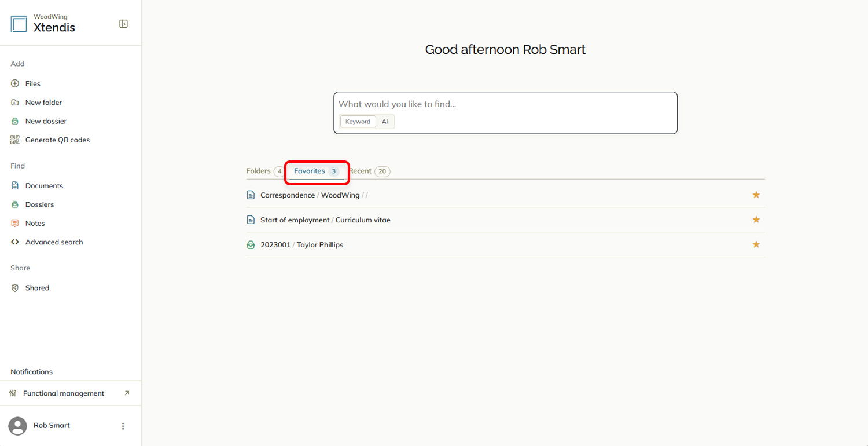The width and height of the screenshot is (868, 446).
Task: Switch to the Folders tab
Action: pyautogui.click(x=265, y=171)
